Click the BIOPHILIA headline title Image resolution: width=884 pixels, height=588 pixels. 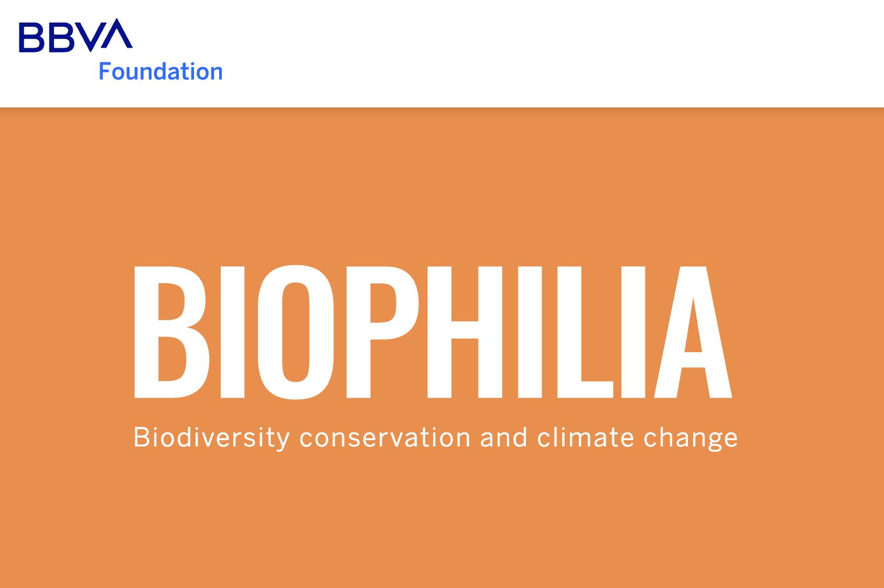pyautogui.click(x=433, y=332)
